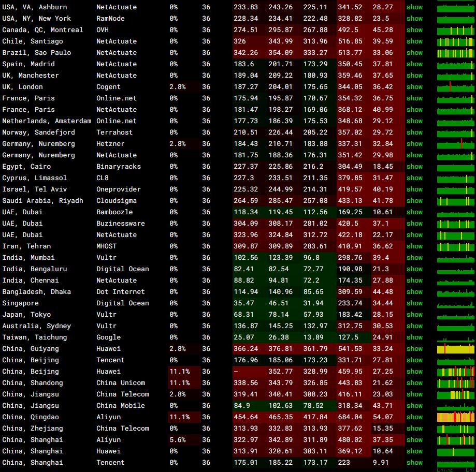Click 'China Mobile' provider name
Viewport: 476px width, 472px height.
121,405
